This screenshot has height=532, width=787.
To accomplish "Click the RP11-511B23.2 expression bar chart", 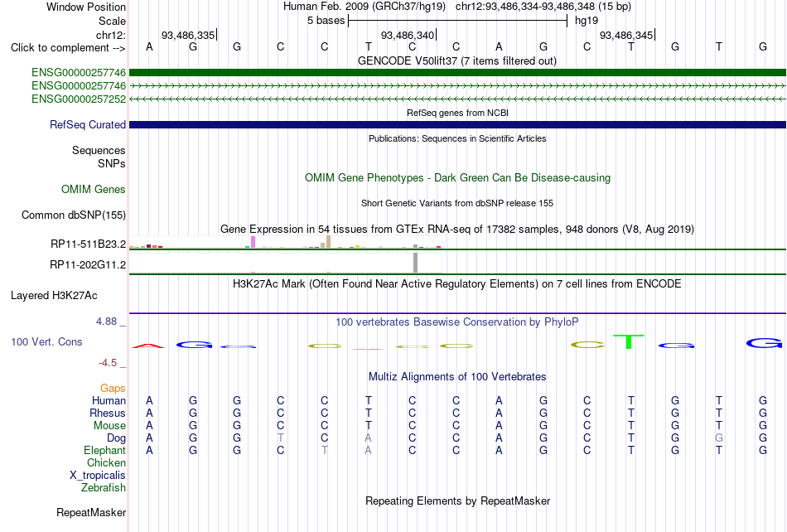I will [285, 243].
